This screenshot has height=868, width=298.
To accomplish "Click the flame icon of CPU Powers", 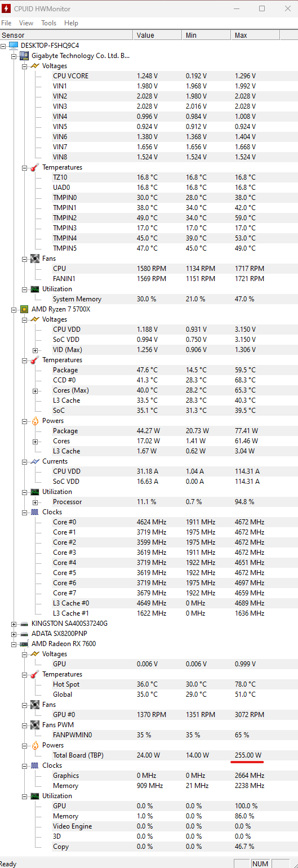I will pos(35,421).
